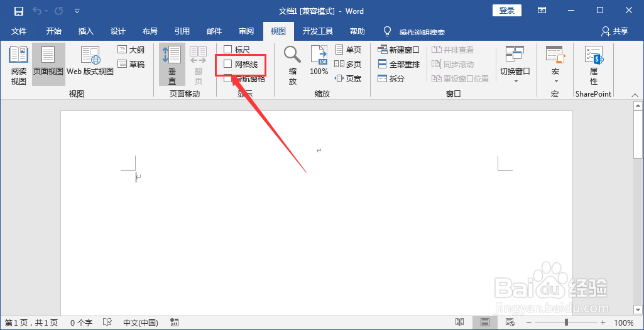Switch to 草稿 draft view
The image size is (644, 330).
coord(131,64)
